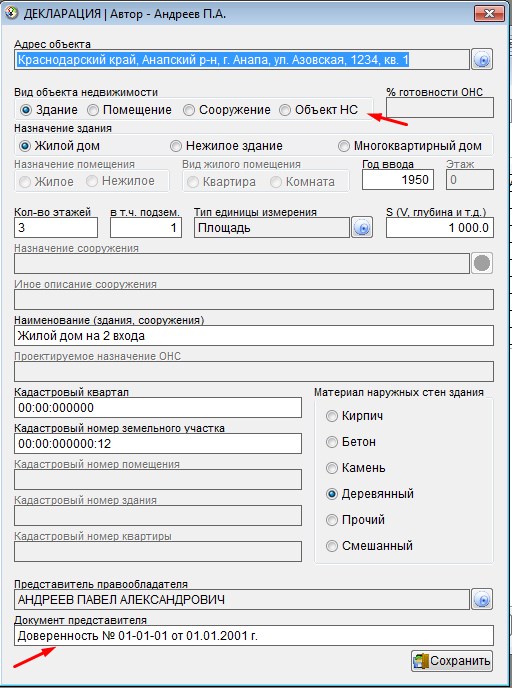This screenshot has height=688, width=512.
Task: Save the declaration with Сохранить
Action: coord(452,661)
